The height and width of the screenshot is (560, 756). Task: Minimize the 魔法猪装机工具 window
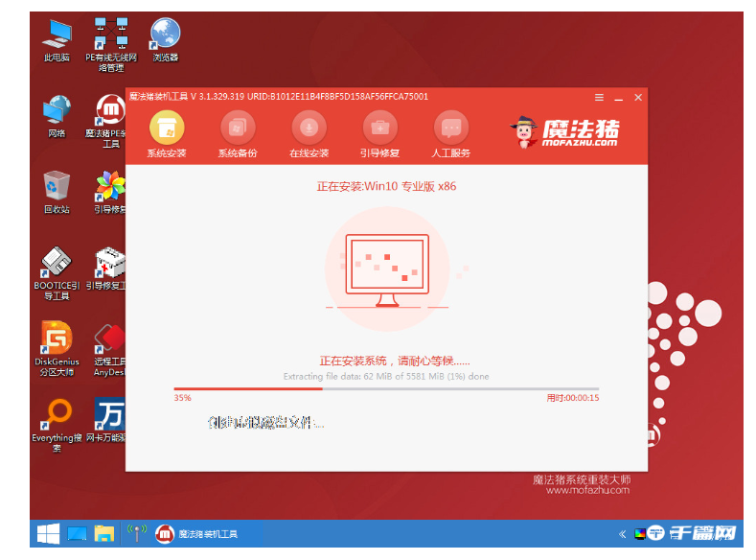click(x=619, y=98)
